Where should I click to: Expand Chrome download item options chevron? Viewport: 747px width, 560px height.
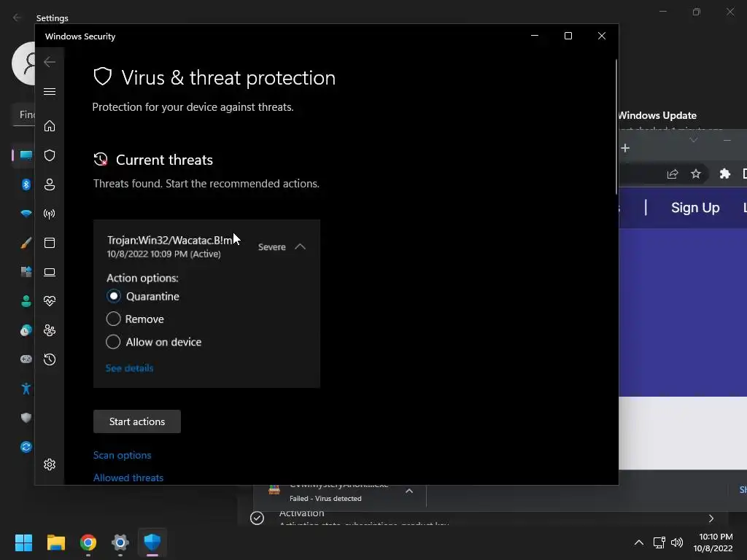409,491
